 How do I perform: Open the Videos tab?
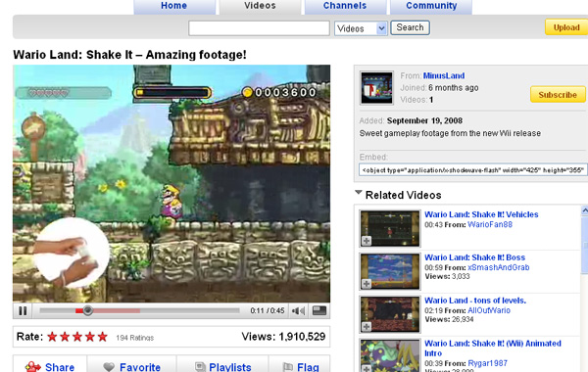tap(260, 6)
